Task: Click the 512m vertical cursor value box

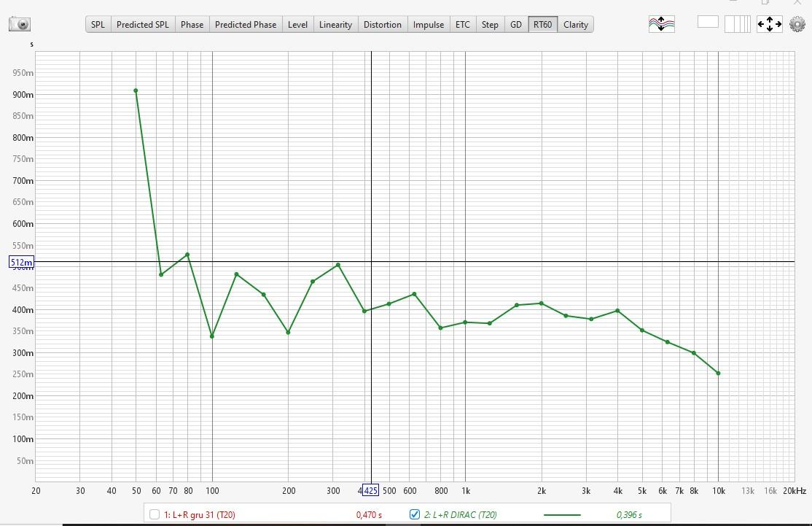Action: coord(21,262)
